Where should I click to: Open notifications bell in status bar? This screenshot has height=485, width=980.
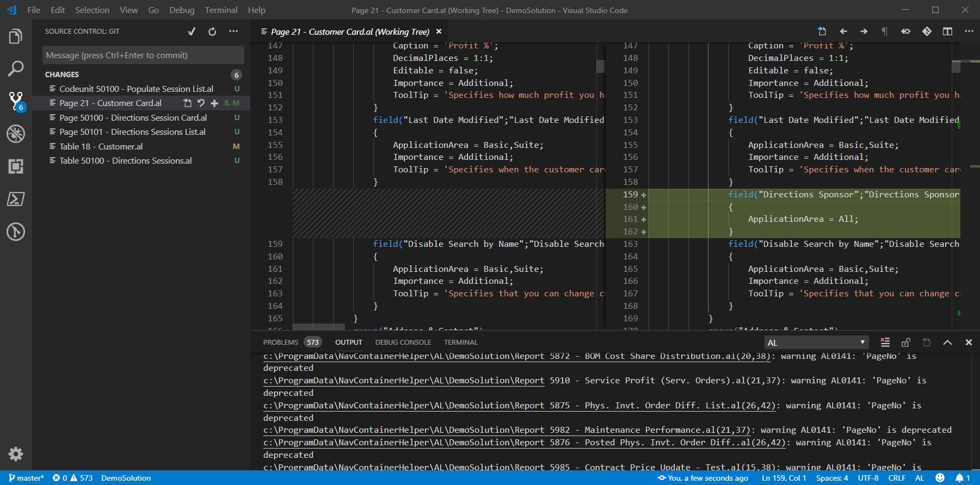pyautogui.click(x=963, y=478)
